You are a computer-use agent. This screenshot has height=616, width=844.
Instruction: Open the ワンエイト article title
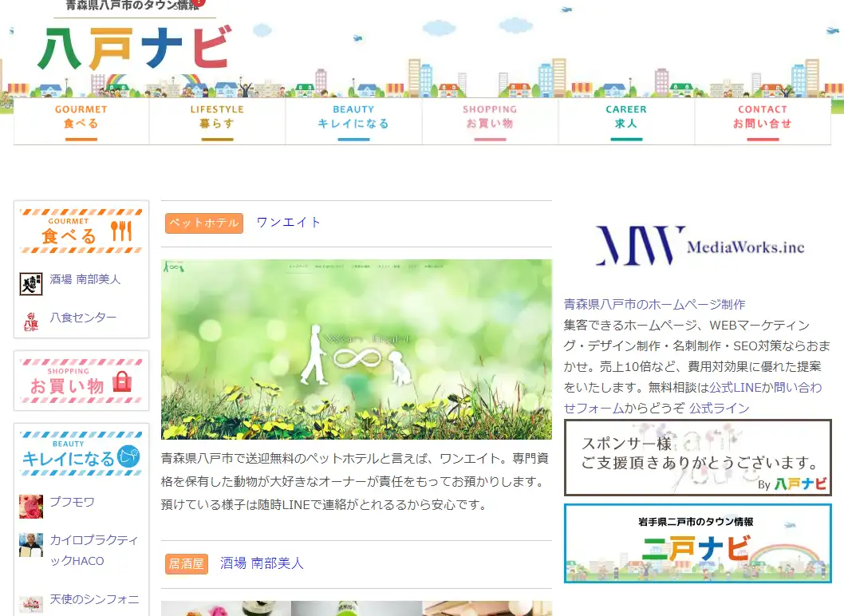pyautogui.click(x=289, y=223)
